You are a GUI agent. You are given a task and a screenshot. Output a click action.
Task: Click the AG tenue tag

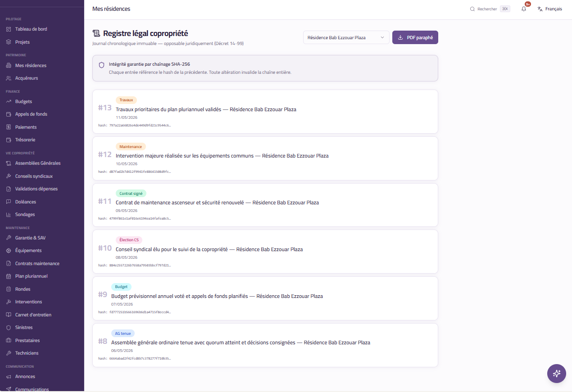(123, 333)
